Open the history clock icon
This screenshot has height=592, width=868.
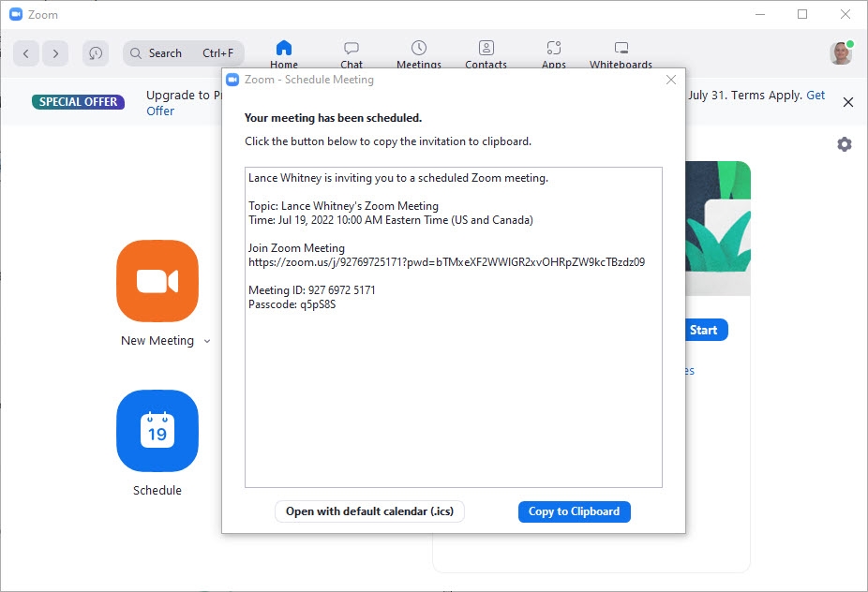click(96, 53)
